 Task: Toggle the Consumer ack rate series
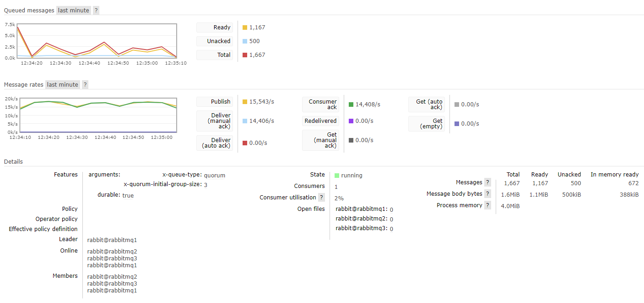pyautogui.click(x=320, y=104)
